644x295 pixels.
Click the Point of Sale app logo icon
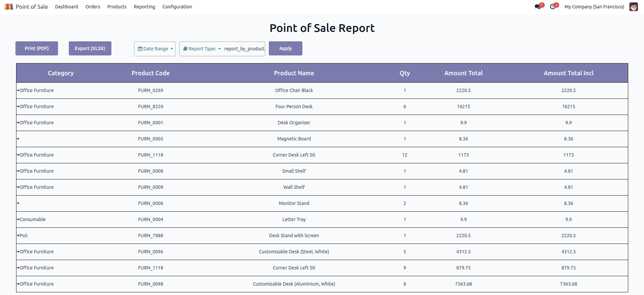click(x=9, y=7)
